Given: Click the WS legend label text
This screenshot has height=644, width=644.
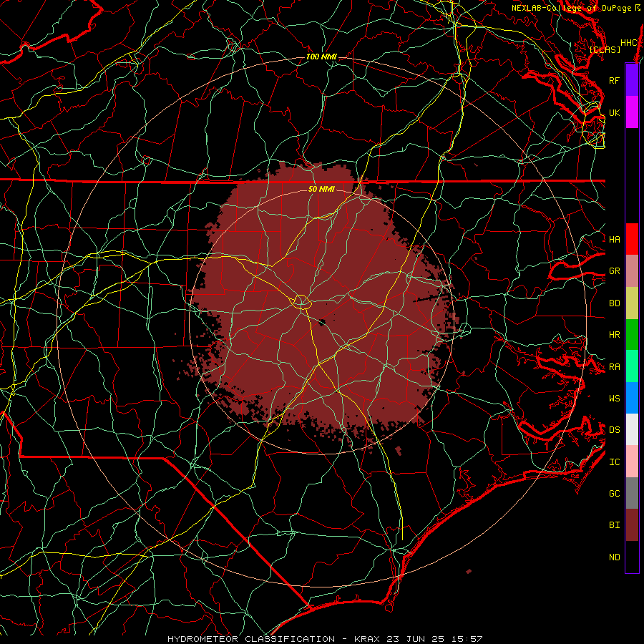Looking at the screenshot, I should [x=614, y=398].
